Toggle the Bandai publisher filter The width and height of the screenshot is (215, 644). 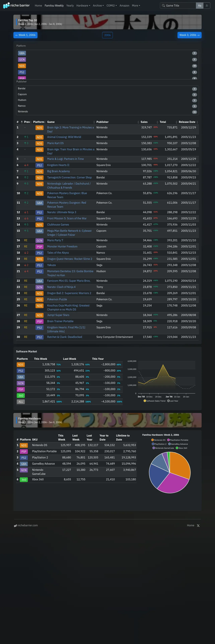pos(107,89)
